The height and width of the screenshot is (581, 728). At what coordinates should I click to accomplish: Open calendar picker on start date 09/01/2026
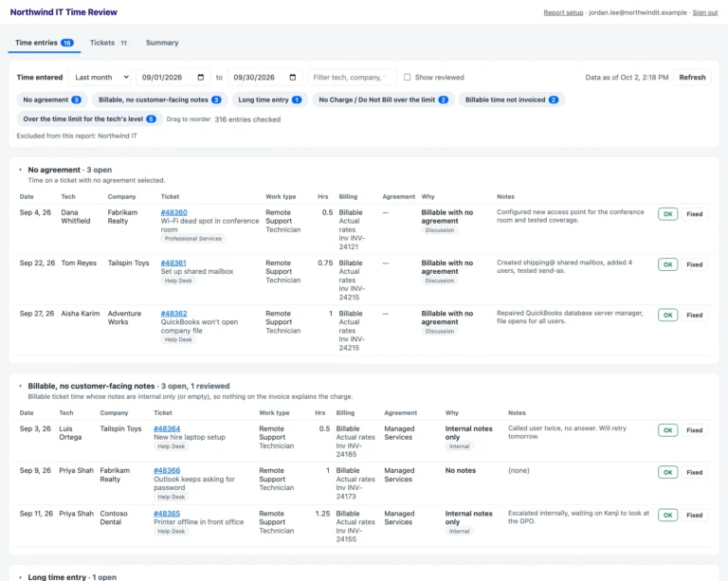(x=201, y=77)
